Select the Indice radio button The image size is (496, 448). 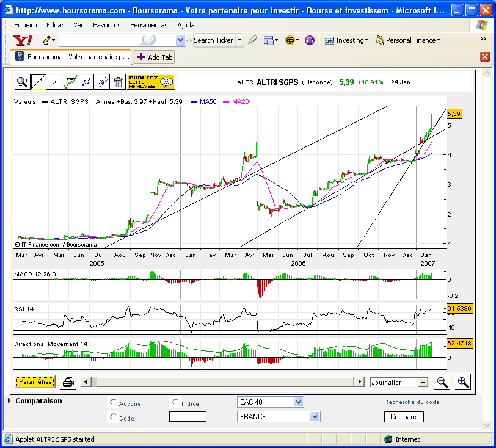[x=175, y=402]
